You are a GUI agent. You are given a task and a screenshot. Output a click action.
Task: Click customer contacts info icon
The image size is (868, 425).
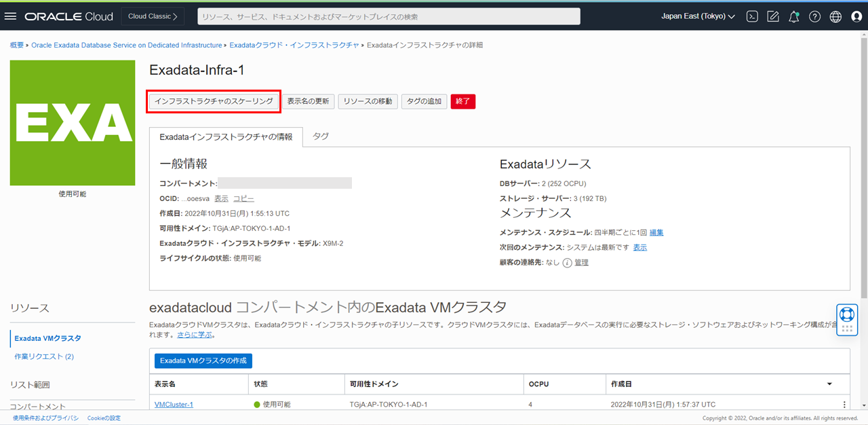click(567, 263)
